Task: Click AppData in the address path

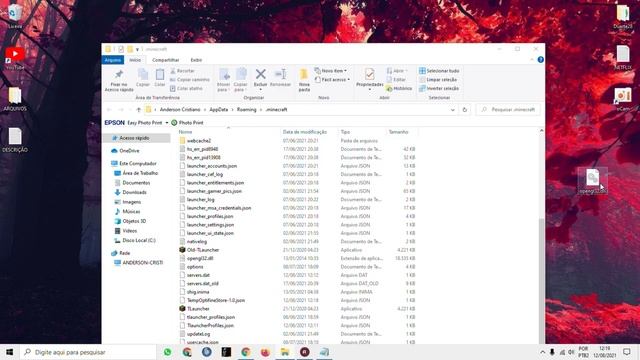Action: (x=219, y=110)
